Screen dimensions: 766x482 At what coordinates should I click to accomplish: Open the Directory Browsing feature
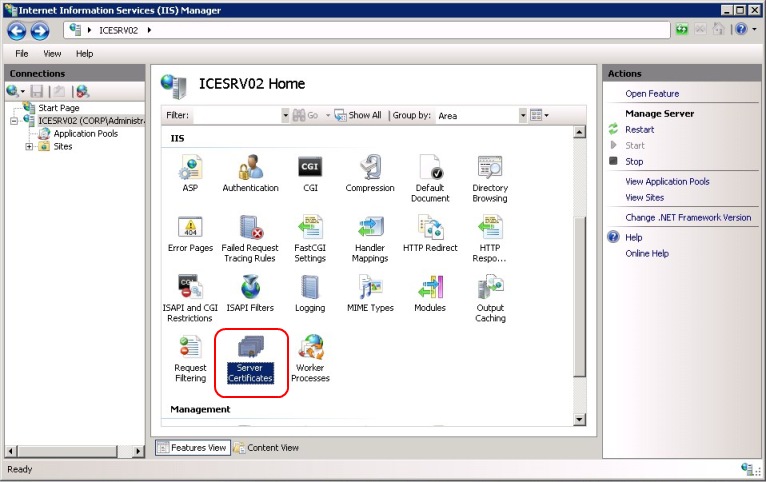point(490,178)
